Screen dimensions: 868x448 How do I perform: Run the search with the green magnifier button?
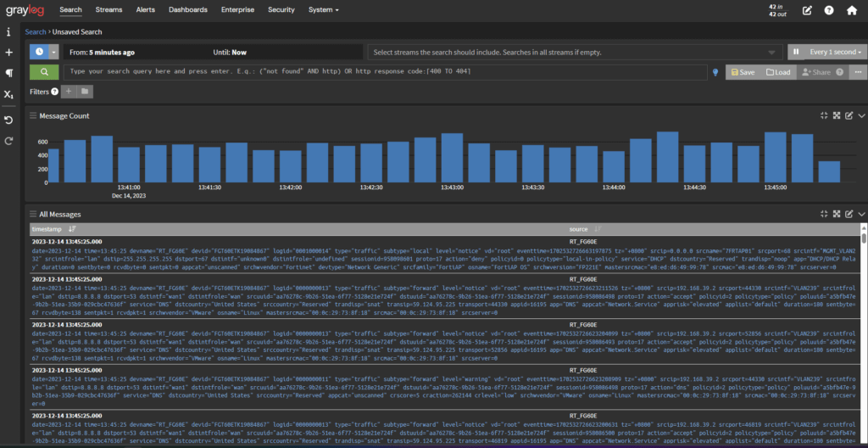44,72
